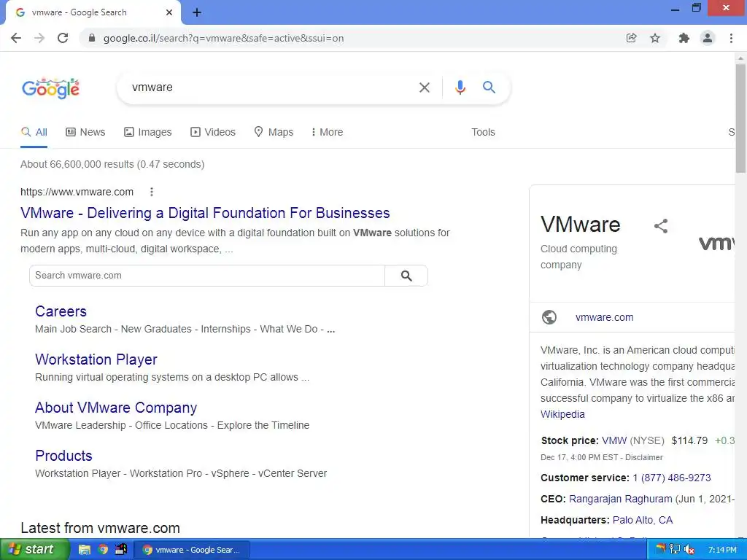This screenshot has width=747, height=560.
Task: Reload the page with refresh icon
Action: [63, 38]
